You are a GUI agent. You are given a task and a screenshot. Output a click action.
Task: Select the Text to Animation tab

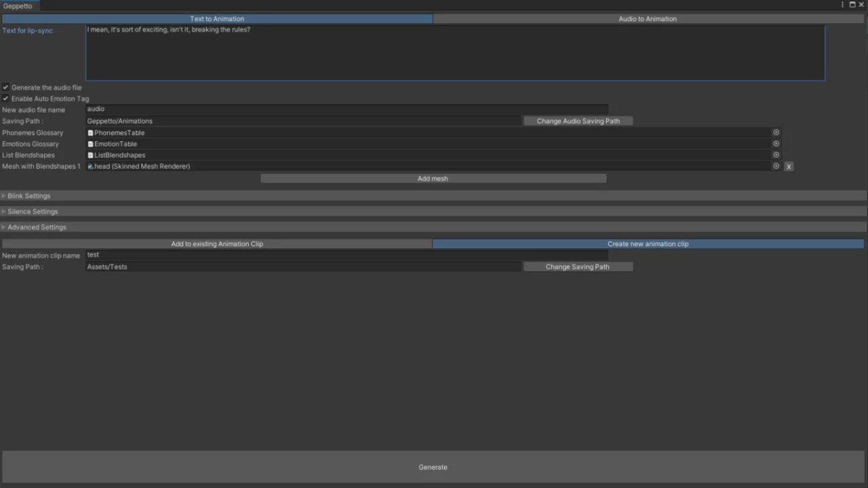(x=217, y=19)
